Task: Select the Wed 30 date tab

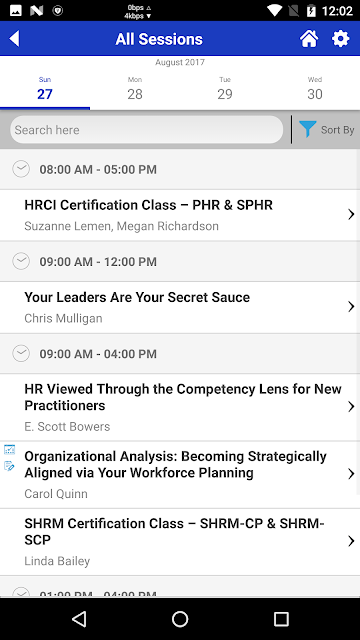Action: (315, 89)
